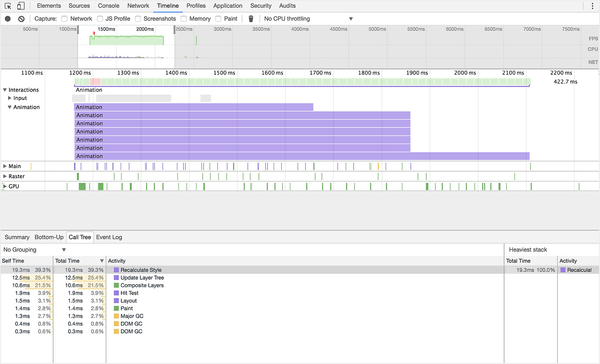Clear the recording with the clear icon
600x364 pixels.
click(21, 19)
